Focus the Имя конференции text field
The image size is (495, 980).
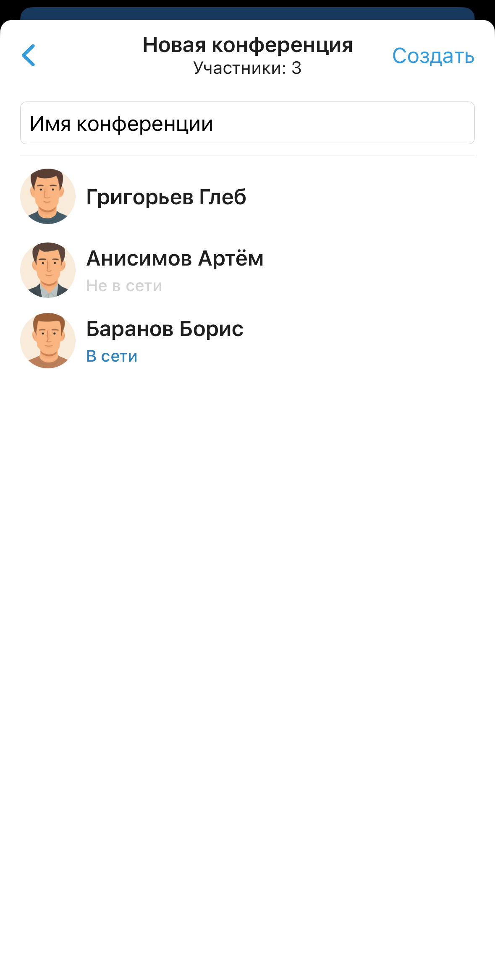click(x=247, y=123)
